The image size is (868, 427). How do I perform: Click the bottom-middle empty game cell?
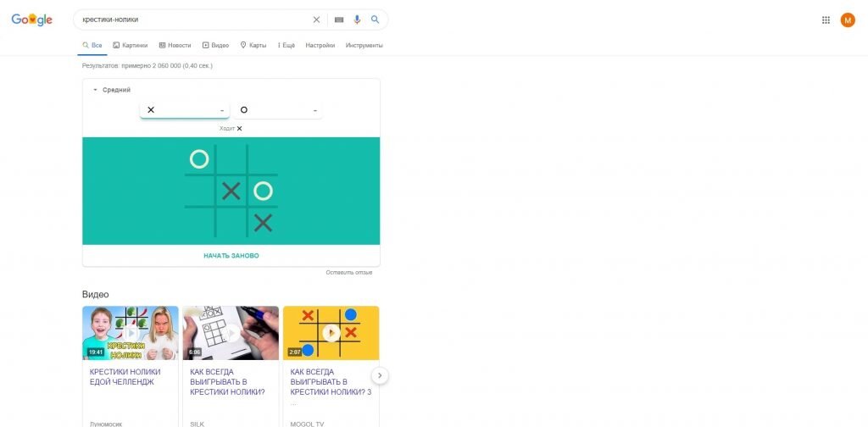point(231,223)
